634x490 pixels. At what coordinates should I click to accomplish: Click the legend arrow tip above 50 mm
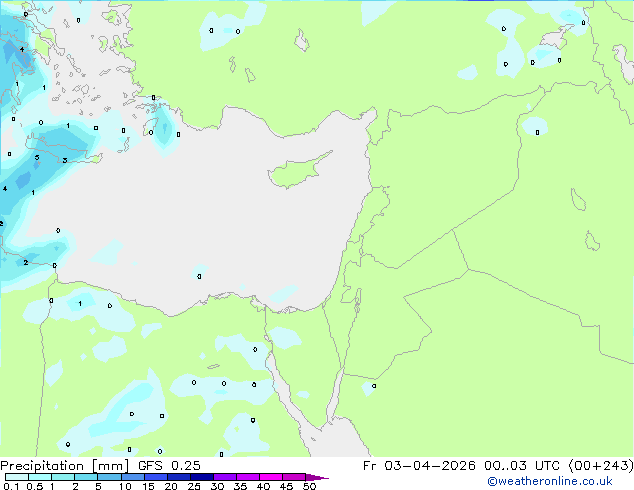(317, 477)
